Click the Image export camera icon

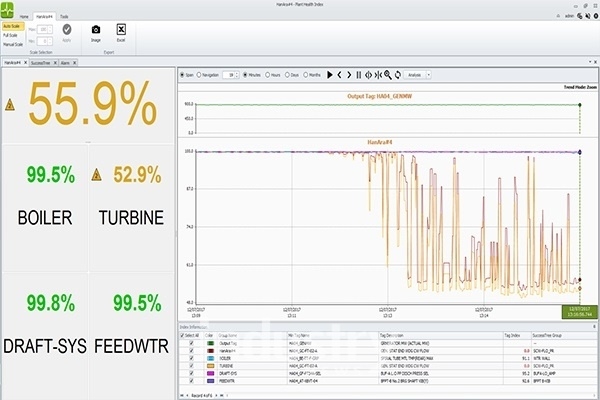pos(95,31)
